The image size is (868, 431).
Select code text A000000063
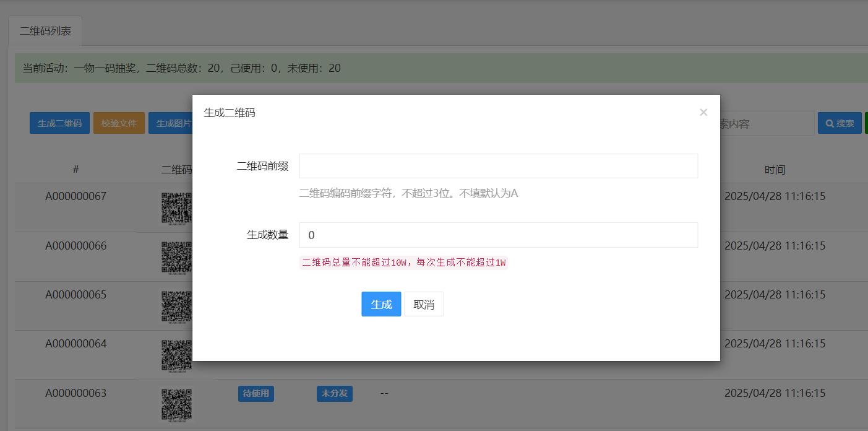click(75, 393)
